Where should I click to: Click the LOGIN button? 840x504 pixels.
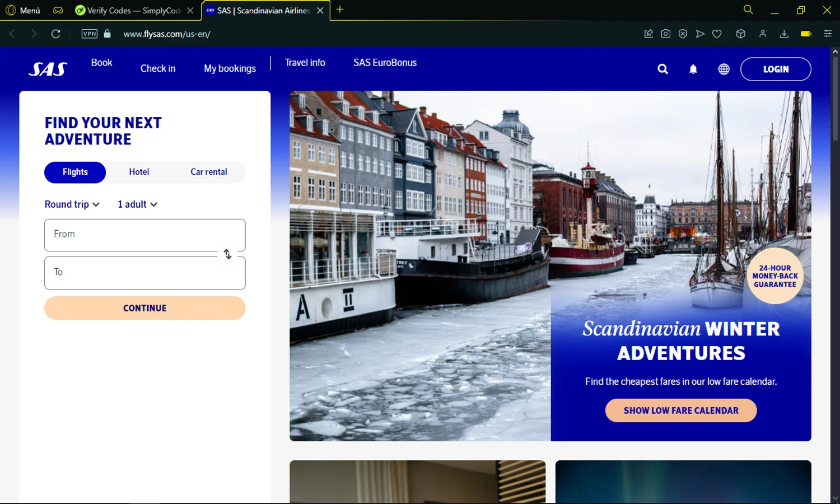(x=776, y=69)
